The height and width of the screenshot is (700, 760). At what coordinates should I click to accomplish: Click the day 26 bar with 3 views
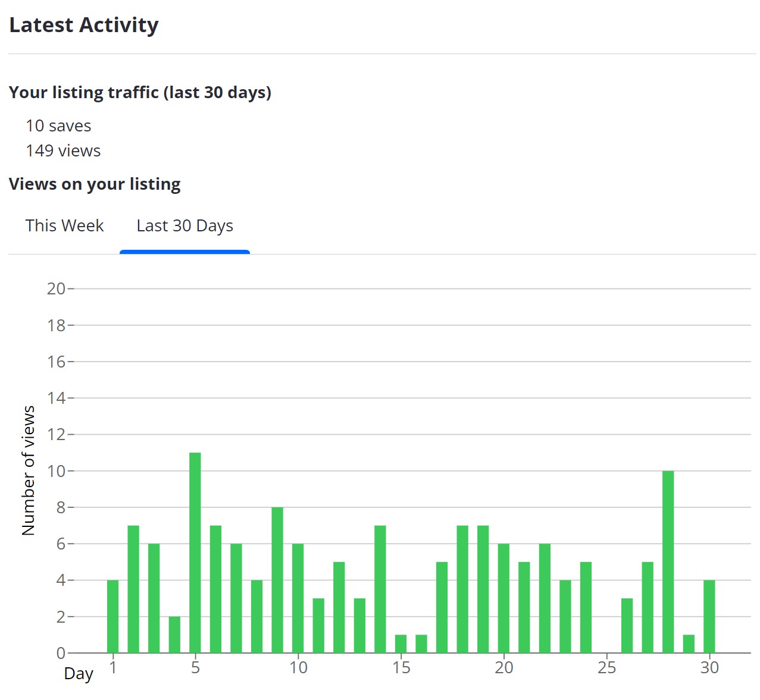point(627,625)
